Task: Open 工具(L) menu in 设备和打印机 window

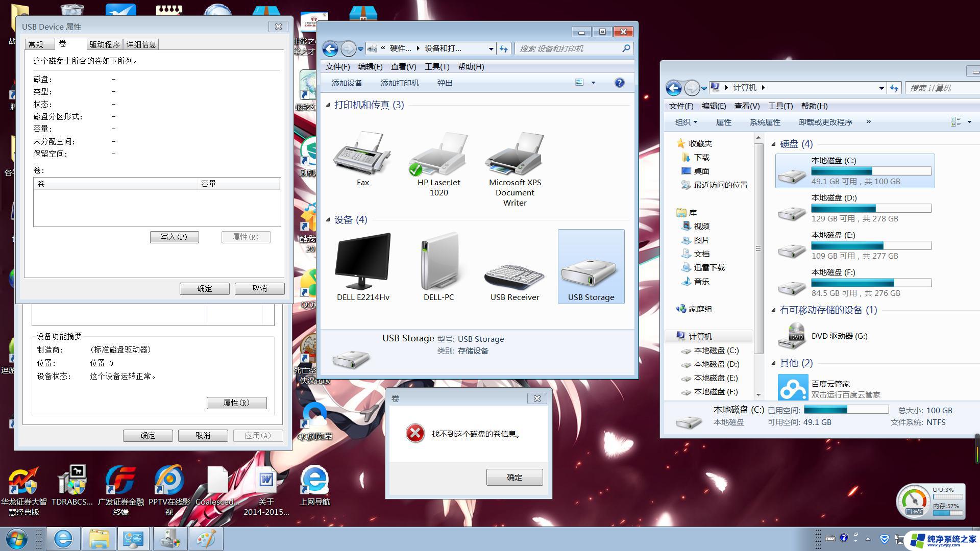Action: click(437, 66)
